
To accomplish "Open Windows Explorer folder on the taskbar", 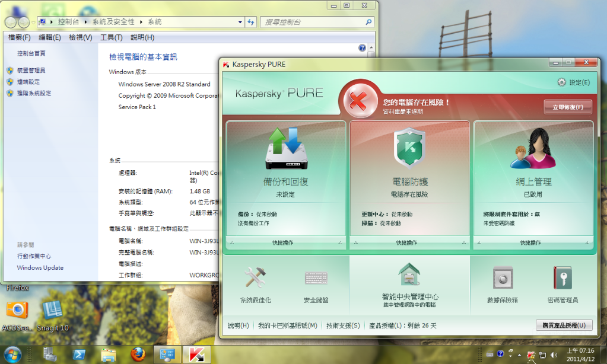I will coord(109,355).
